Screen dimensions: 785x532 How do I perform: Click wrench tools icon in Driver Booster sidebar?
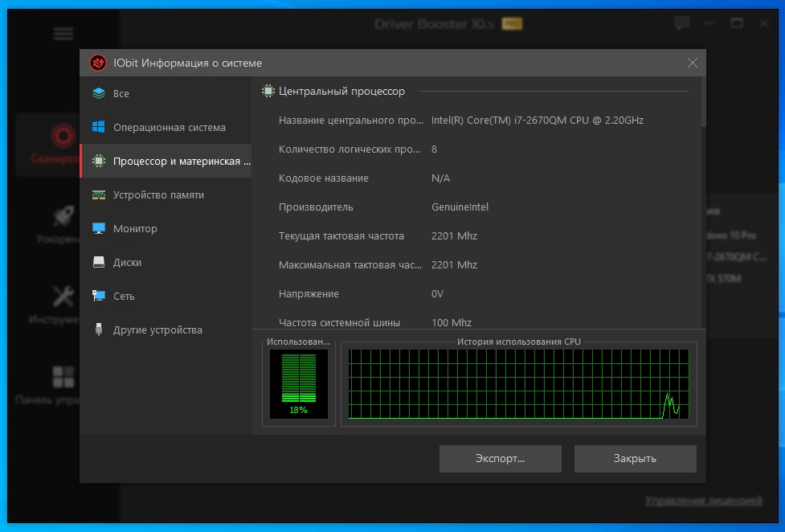point(63,296)
